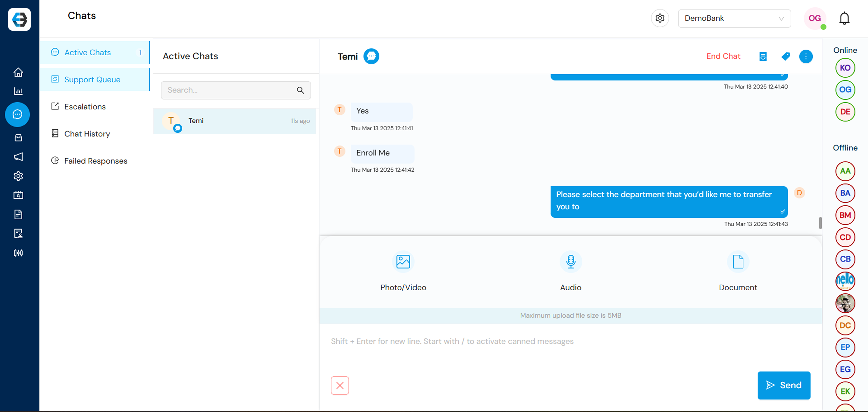
Task: Click the D sender avatar beside blue message
Action: point(799,193)
